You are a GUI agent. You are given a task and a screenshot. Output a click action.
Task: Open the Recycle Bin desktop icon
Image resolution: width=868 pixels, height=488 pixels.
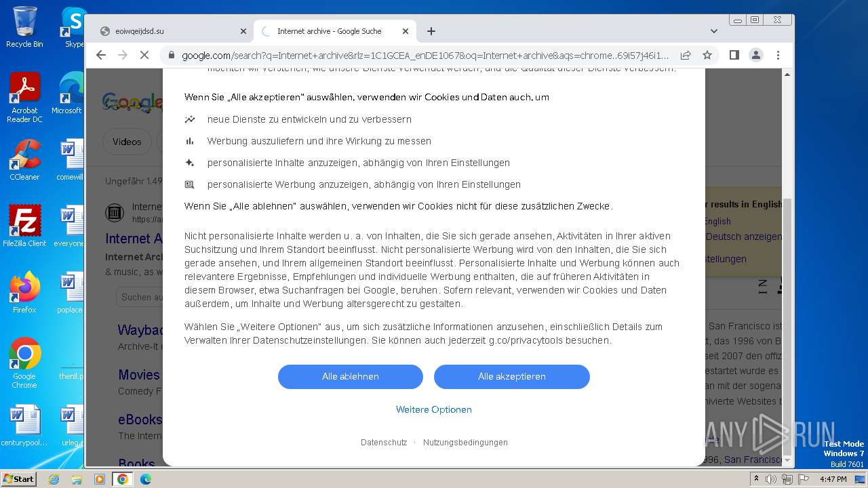pyautogui.click(x=24, y=27)
